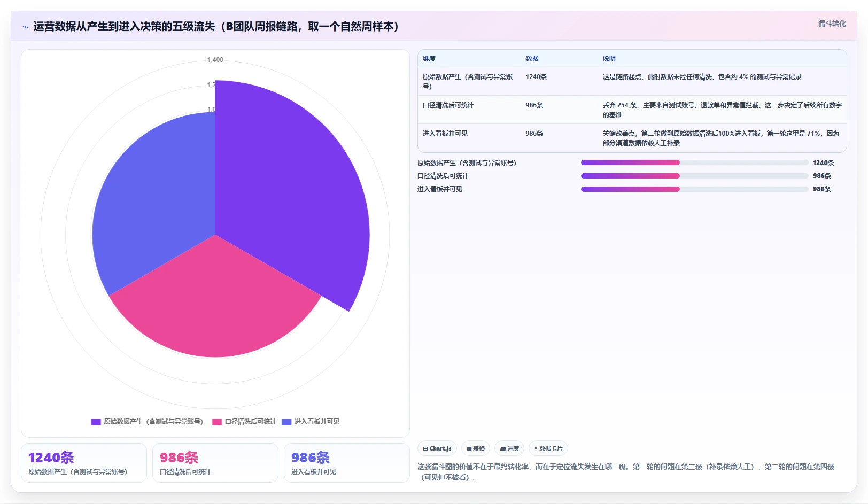Viewport: 868px width, 504px height.
Task: Click the 1240条 cell in the table
Action: [x=536, y=77]
